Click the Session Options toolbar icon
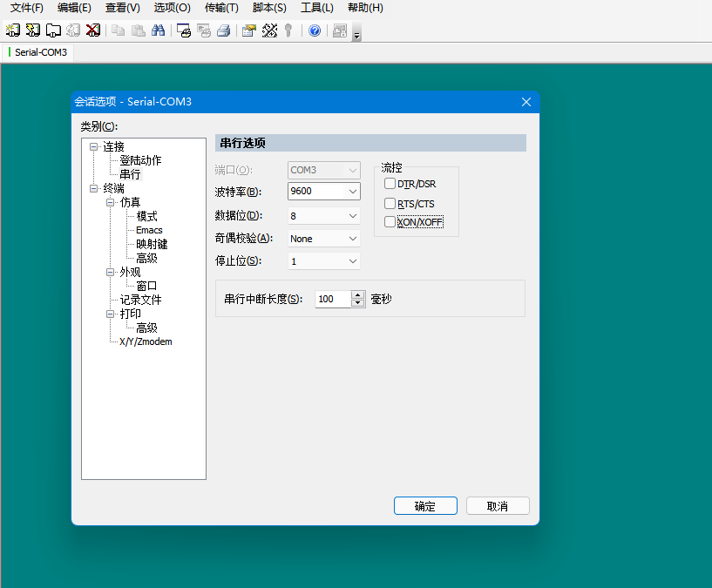This screenshot has width=712, height=588. coord(249,30)
